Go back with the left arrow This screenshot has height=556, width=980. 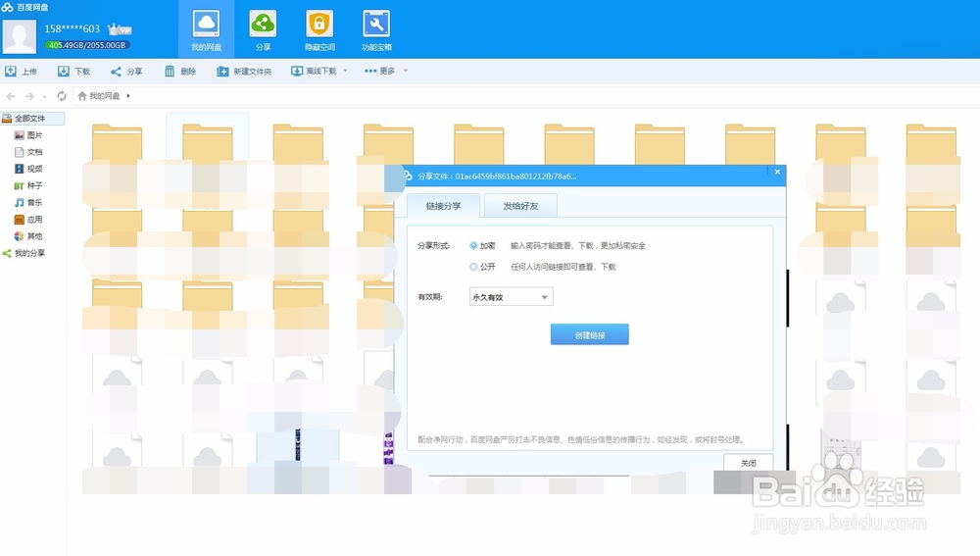click(x=11, y=96)
